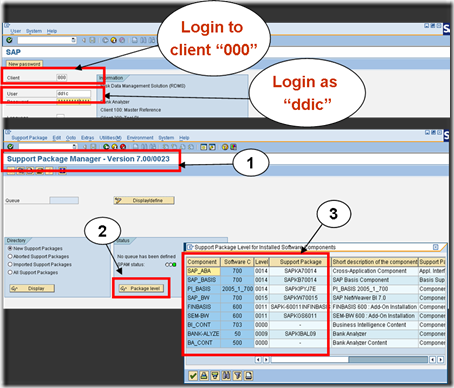Click the Level column header
The width and height of the screenshot is (454, 388).
261,262
